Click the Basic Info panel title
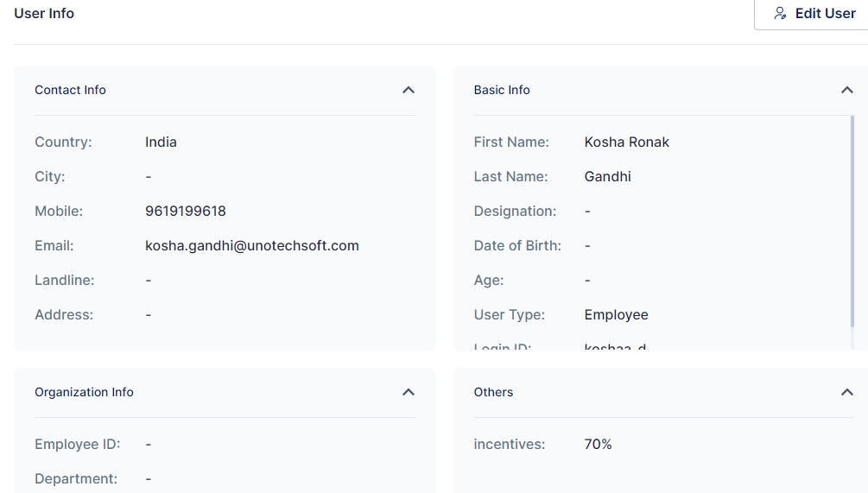The width and height of the screenshot is (868, 493). (x=502, y=90)
